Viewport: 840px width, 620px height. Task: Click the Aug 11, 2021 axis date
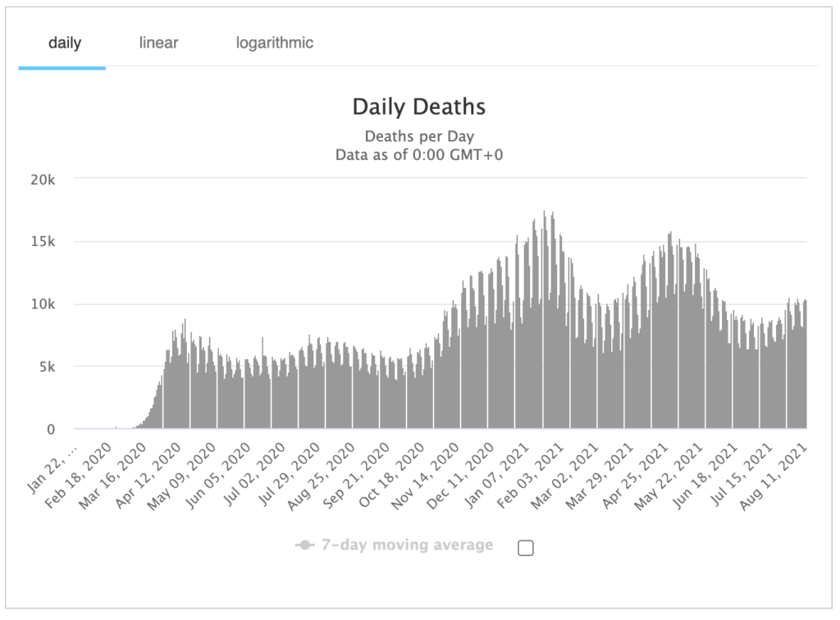tap(774, 474)
